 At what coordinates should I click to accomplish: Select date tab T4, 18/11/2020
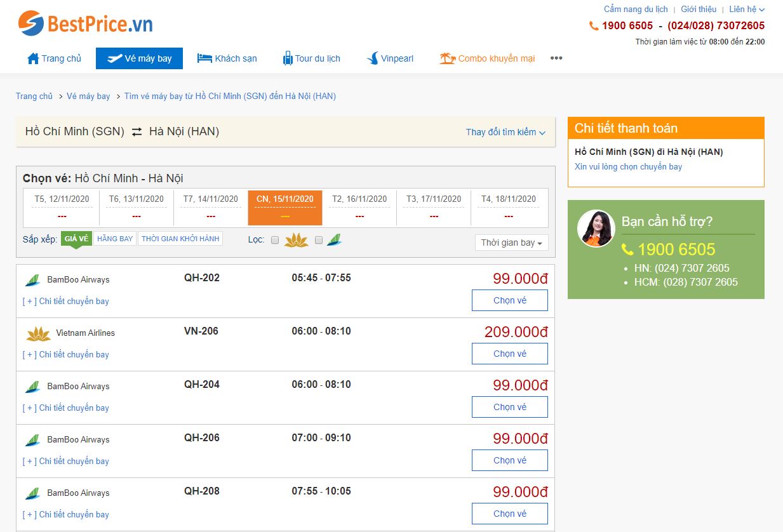pos(508,208)
